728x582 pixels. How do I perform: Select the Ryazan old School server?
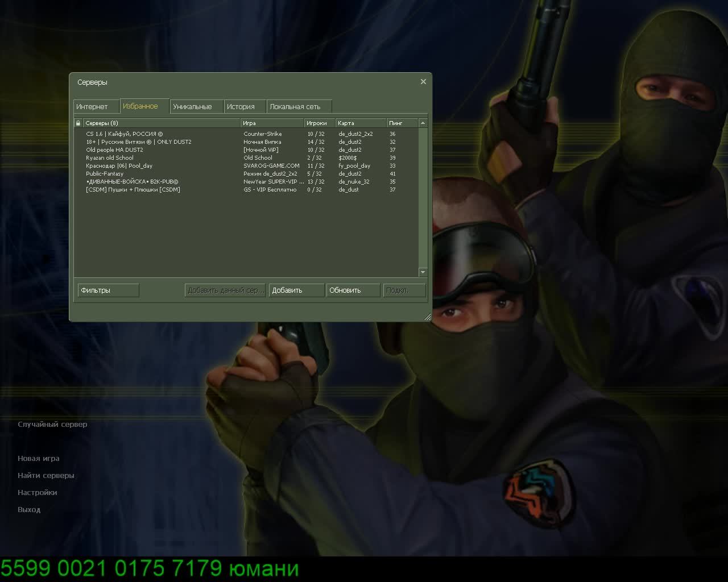pos(110,158)
